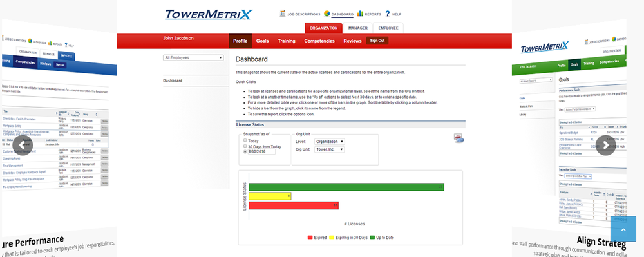The height and width of the screenshot is (257, 644).
Task: Open Operating Rules link in left slide table
Action: pyautogui.click(x=12, y=158)
